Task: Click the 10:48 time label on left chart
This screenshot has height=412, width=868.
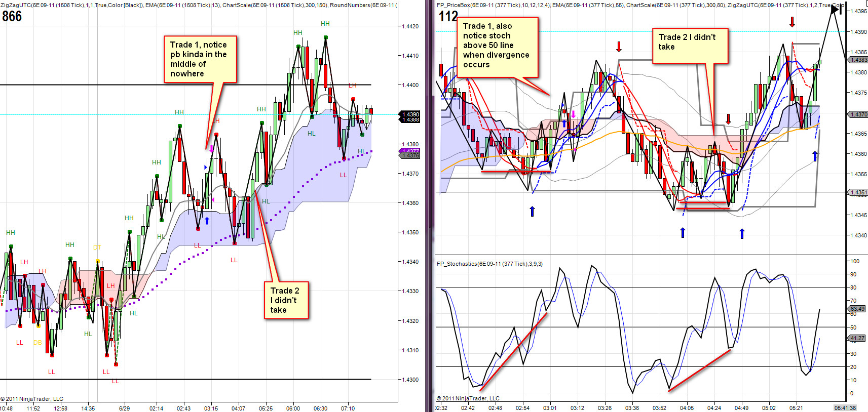Action: tap(7, 408)
